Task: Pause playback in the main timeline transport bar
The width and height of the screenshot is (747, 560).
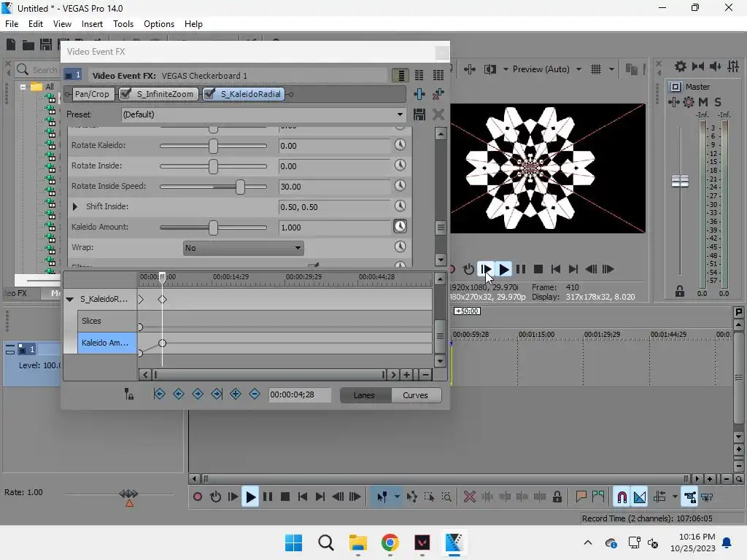Action: [x=268, y=497]
